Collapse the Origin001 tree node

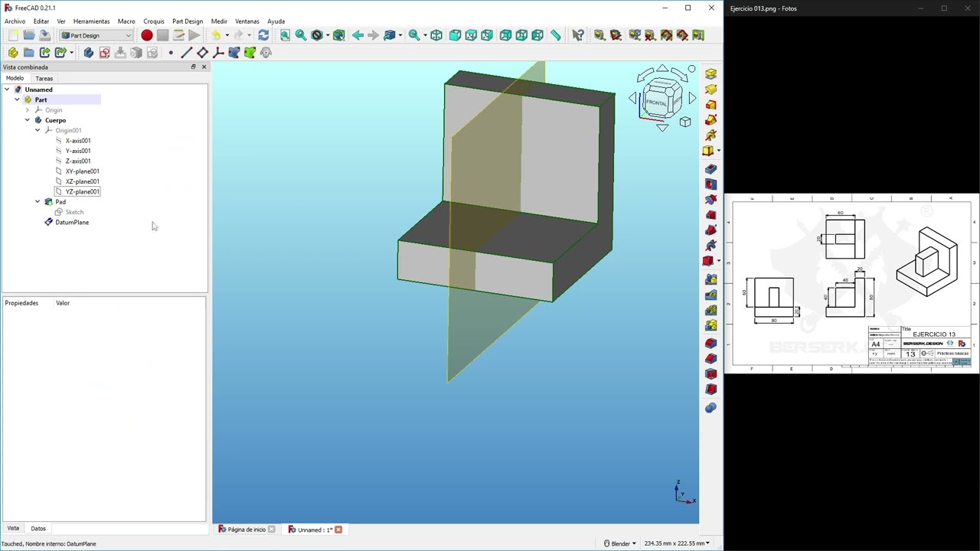point(38,130)
